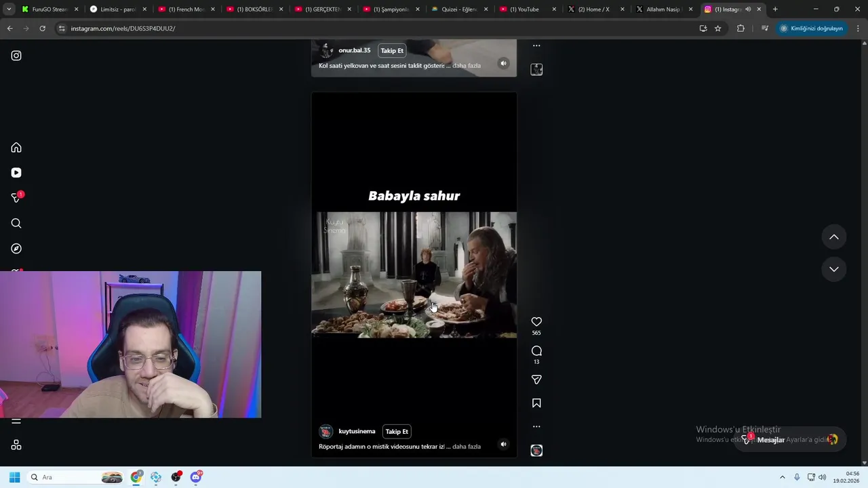Screen dimensions: 868x488
Task: Click the playing Babayla sahur video
Action: 414,274
